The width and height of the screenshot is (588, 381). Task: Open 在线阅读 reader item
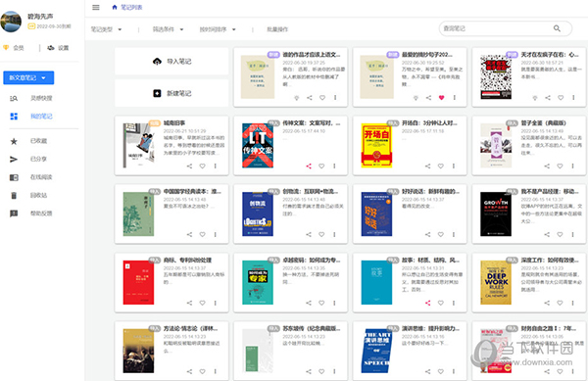(30, 177)
